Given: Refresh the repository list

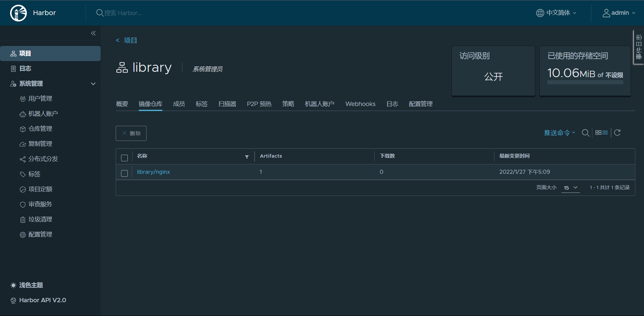Looking at the screenshot, I should coord(617,133).
